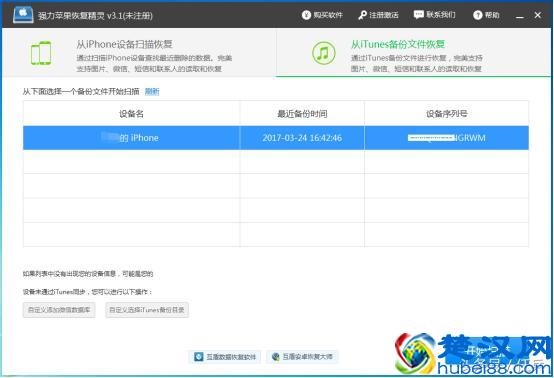Click the question mark icon beside 帮助
The image size is (554, 378).
tap(478, 15)
